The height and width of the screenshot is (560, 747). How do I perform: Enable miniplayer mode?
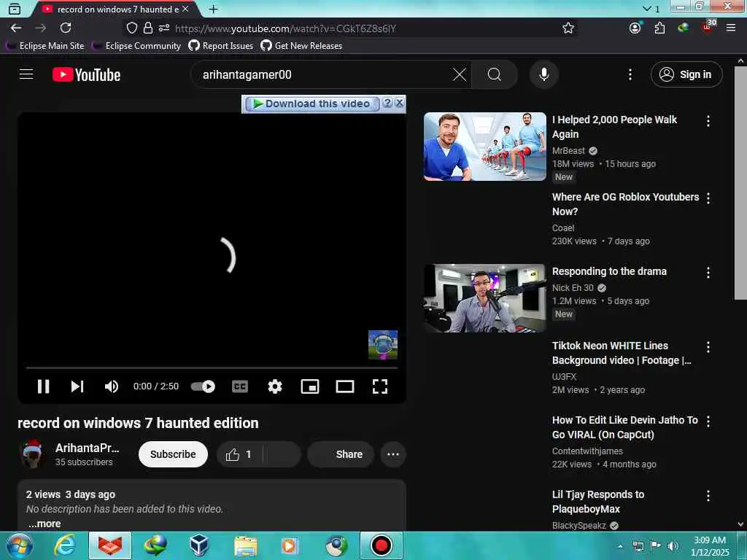click(x=309, y=386)
